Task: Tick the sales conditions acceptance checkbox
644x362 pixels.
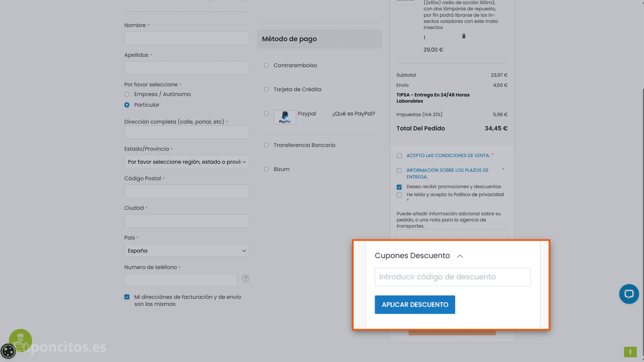Action: (399, 156)
